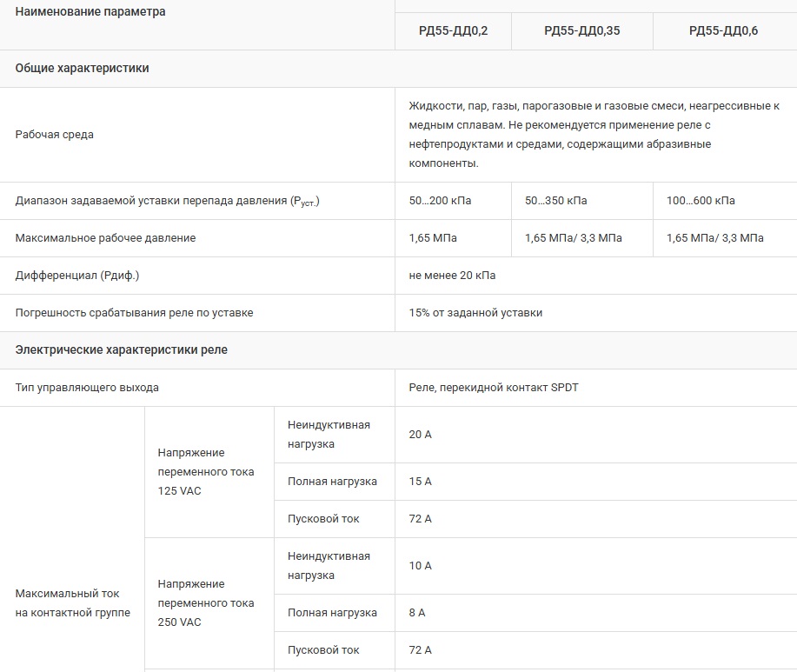Click the working medium description text
The height and width of the screenshot is (672, 797).
(x=594, y=135)
